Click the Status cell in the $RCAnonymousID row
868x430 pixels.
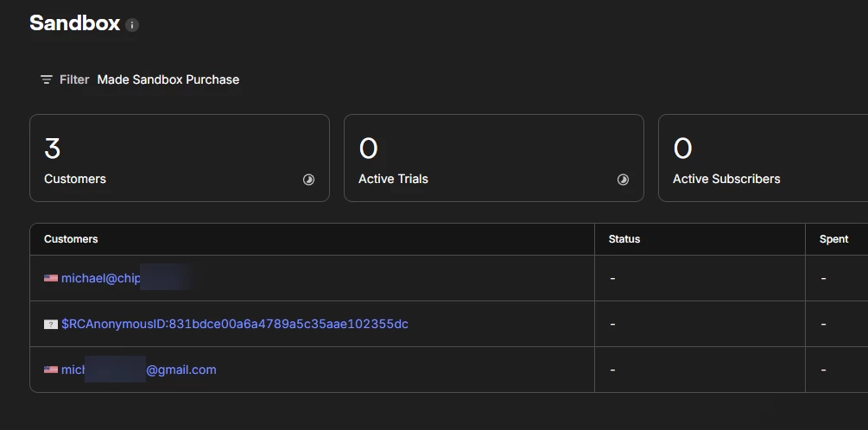[x=700, y=324]
